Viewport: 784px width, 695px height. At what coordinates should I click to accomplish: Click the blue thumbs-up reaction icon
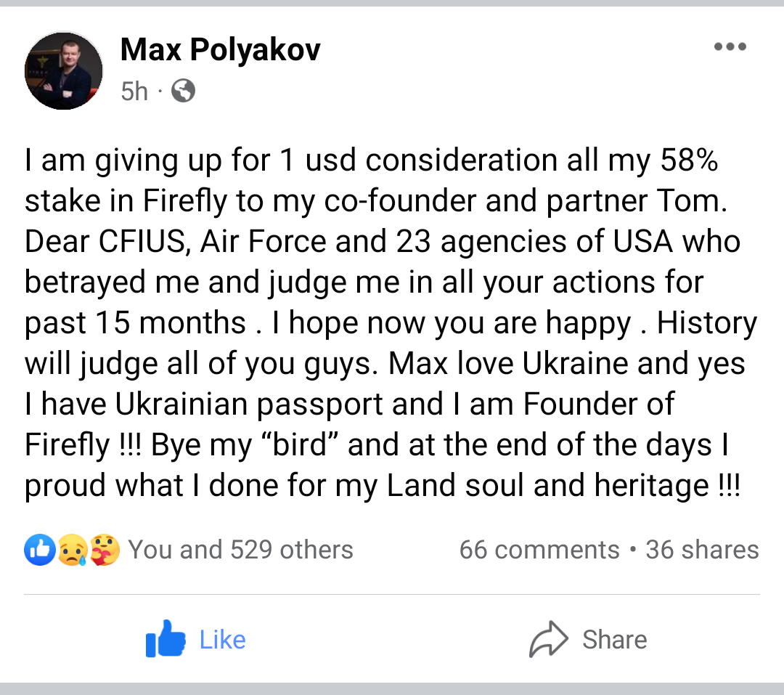coord(39,550)
